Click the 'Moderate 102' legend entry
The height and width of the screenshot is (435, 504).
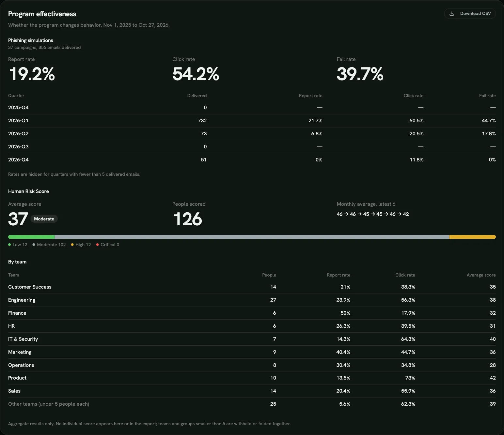click(49, 245)
